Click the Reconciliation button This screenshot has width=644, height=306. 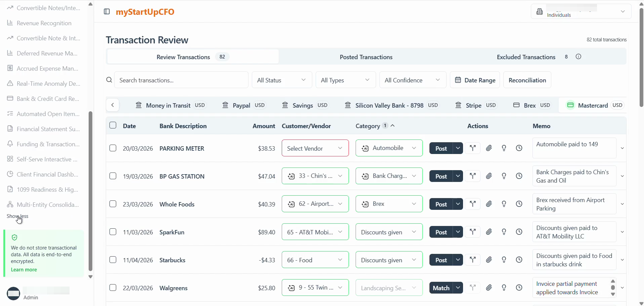[527, 80]
